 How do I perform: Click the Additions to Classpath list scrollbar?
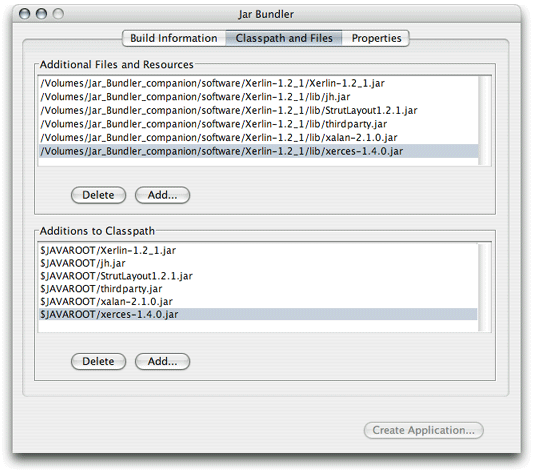click(484, 287)
